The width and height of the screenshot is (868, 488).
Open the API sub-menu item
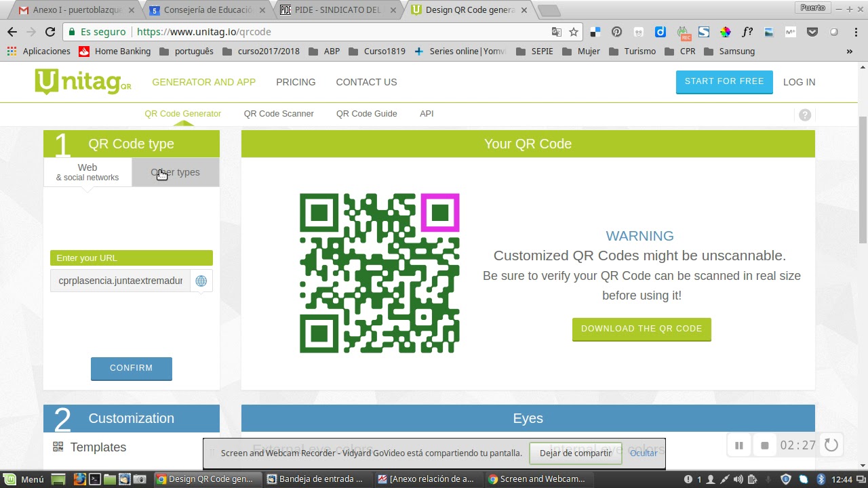pos(427,114)
